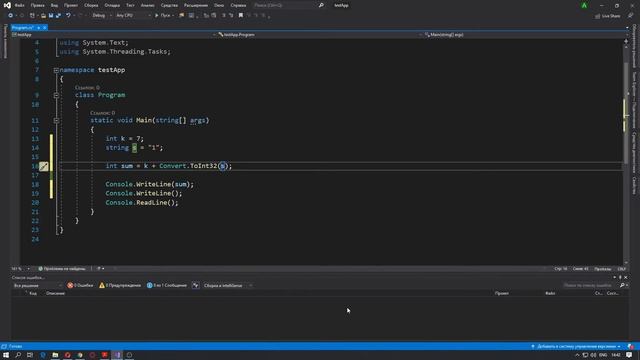Screen dimensions: 640x360
Task: Click the save all icon
Action: 58,16
